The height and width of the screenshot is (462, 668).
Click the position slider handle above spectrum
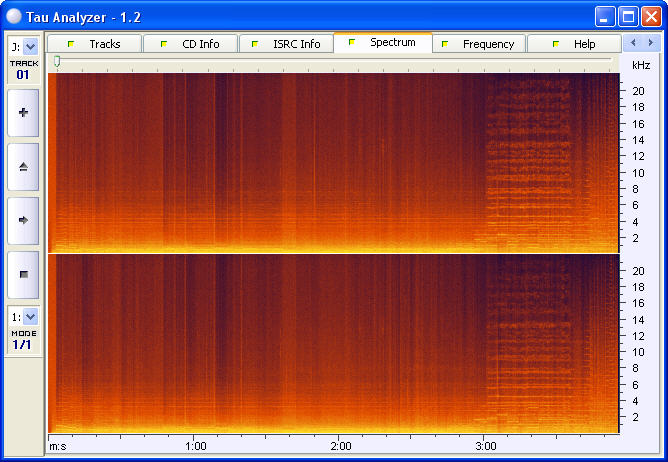(57, 62)
